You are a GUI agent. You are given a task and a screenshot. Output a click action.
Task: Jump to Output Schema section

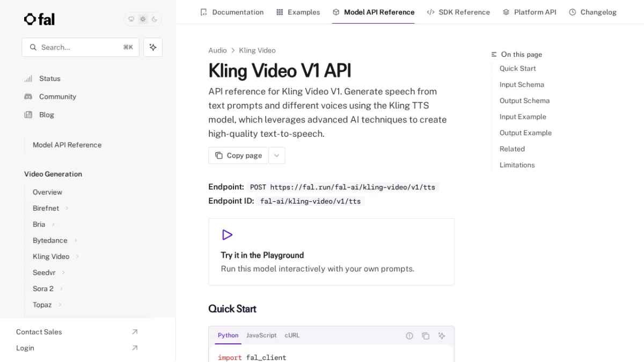524,101
